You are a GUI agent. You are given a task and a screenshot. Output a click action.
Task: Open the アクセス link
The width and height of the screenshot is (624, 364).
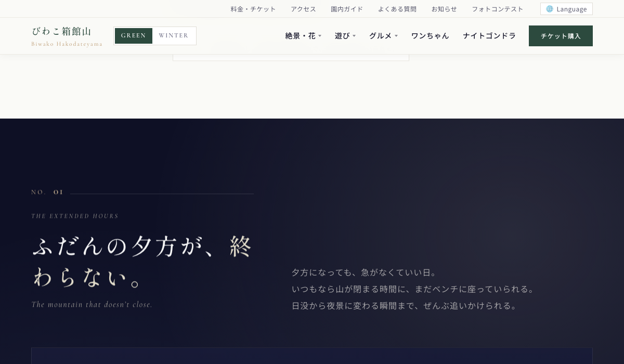pyautogui.click(x=303, y=9)
